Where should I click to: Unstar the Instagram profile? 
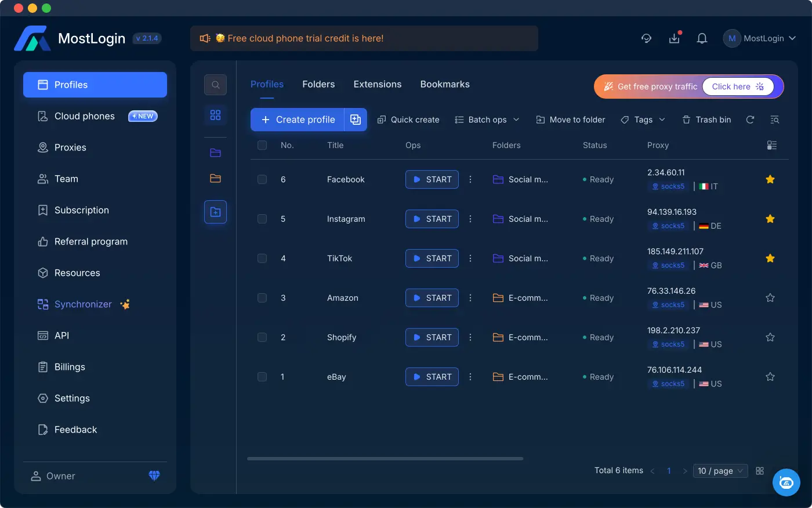[x=770, y=219]
